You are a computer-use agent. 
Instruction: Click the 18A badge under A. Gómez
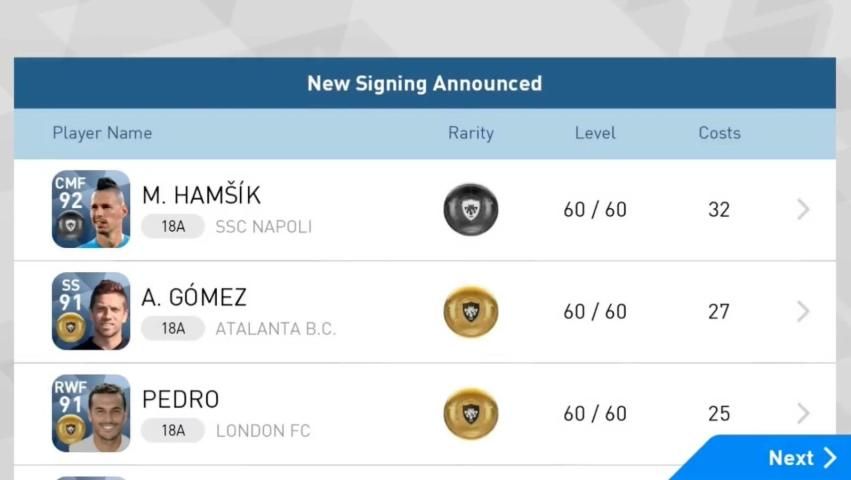point(173,329)
